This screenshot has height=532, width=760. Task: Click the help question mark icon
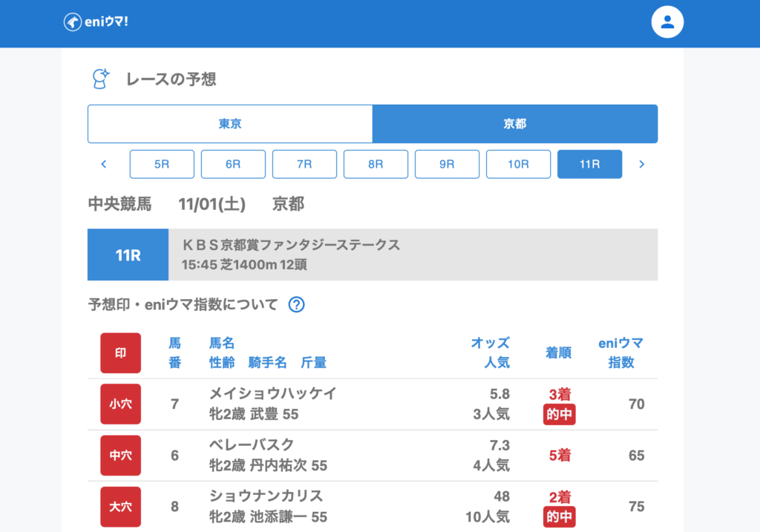pyautogui.click(x=297, y=304)
